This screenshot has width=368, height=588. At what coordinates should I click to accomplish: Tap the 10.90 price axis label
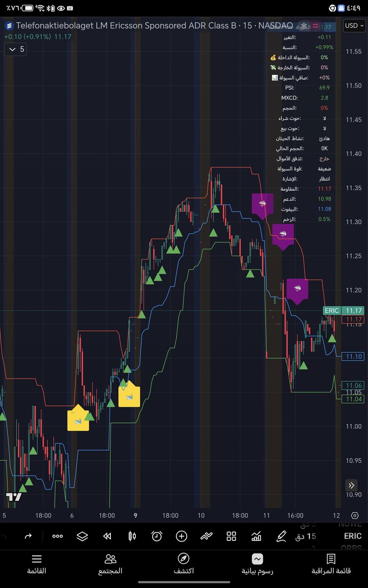coord(353,494)
